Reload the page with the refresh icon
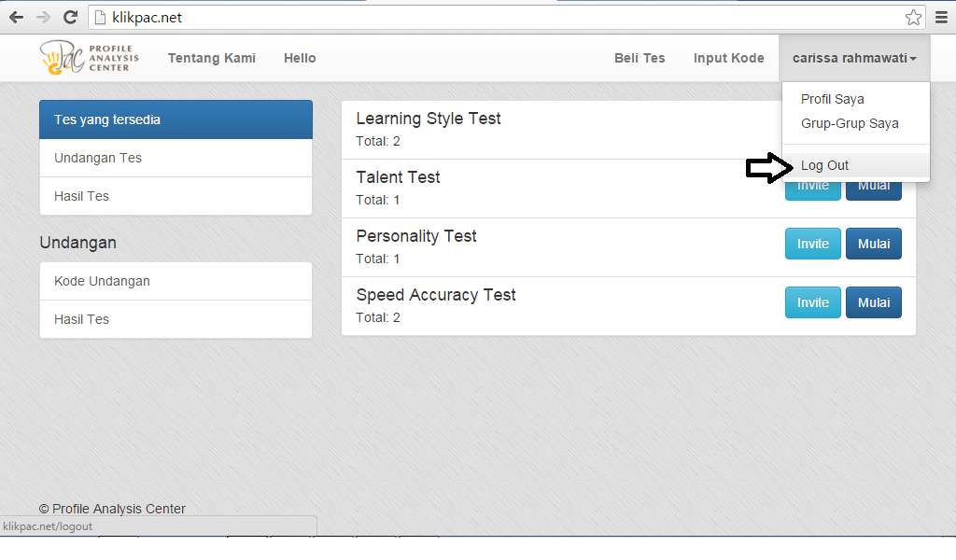Screen dimensions: 956x560 tap(70, 18)
